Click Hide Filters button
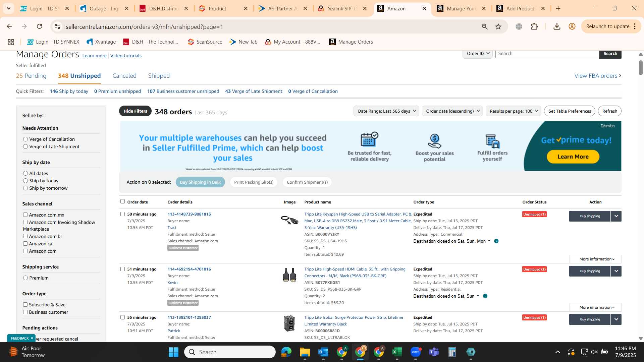The width and height of the screenshot is (644, 362). (x=135, y=111)
